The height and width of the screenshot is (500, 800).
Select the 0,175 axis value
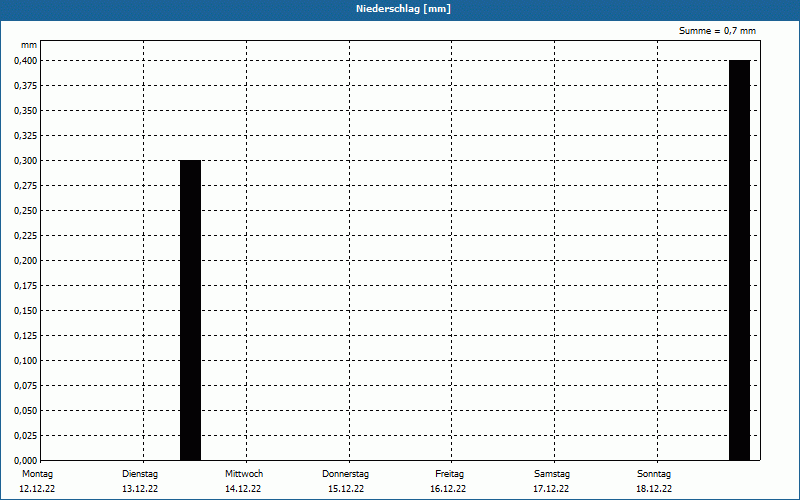pos(26,286)
